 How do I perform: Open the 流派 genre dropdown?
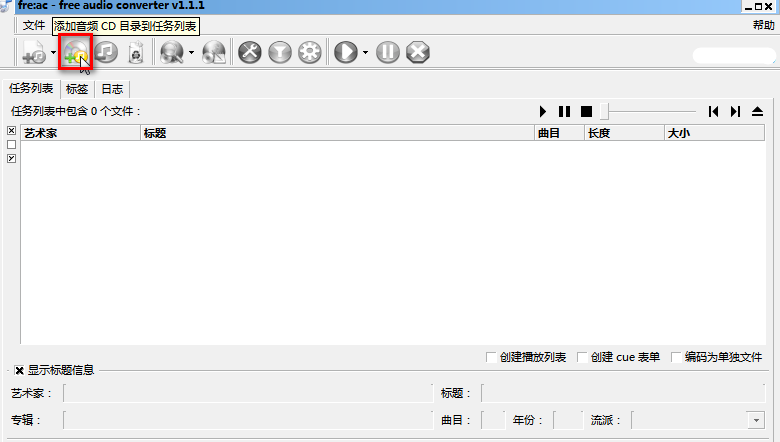(756, 420)
